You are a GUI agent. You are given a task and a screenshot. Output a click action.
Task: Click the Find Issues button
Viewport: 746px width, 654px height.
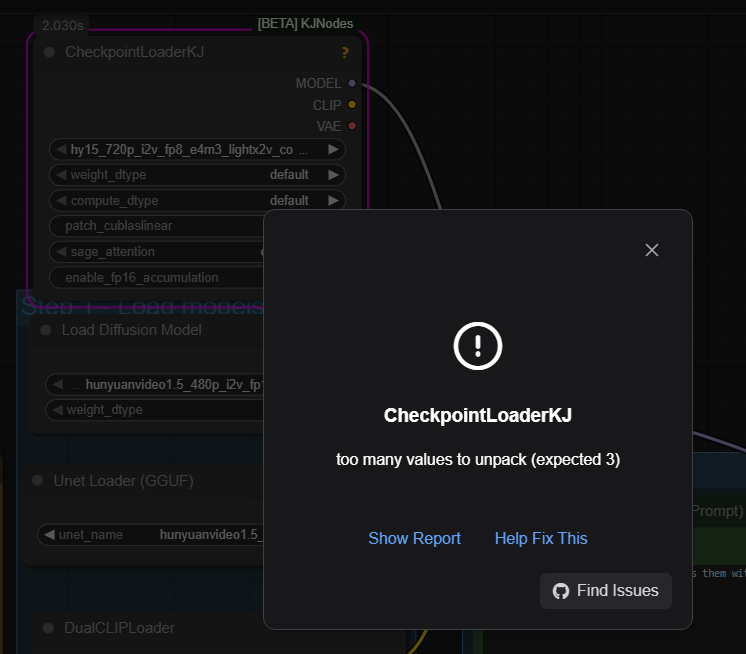tap(606, 591)
